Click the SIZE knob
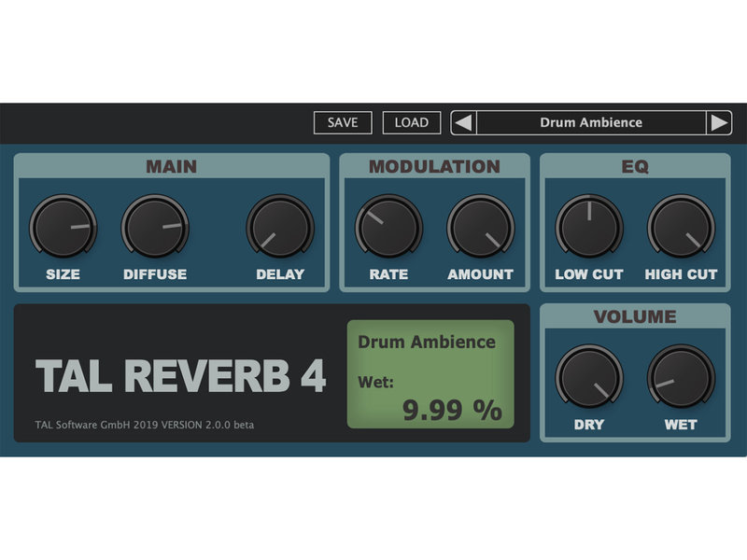Image resolution: width=747 pixels, height=560 pixels. (x=63, y=227)
